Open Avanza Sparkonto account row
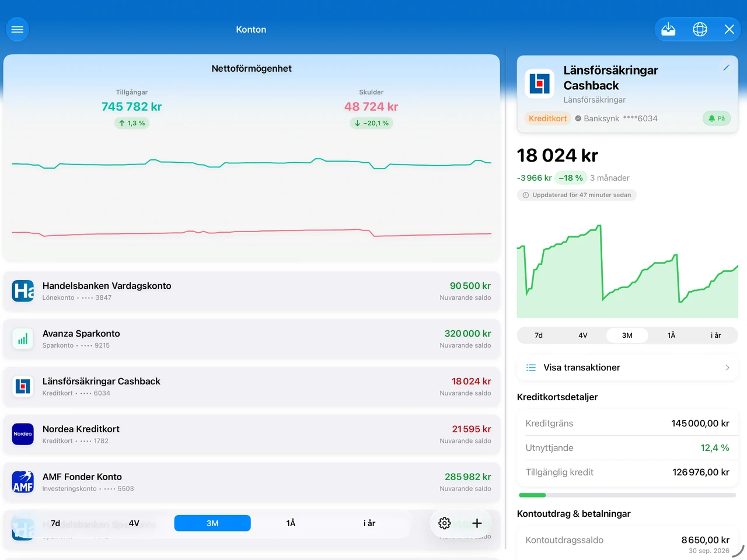747x560 pixels. [252, 338]
